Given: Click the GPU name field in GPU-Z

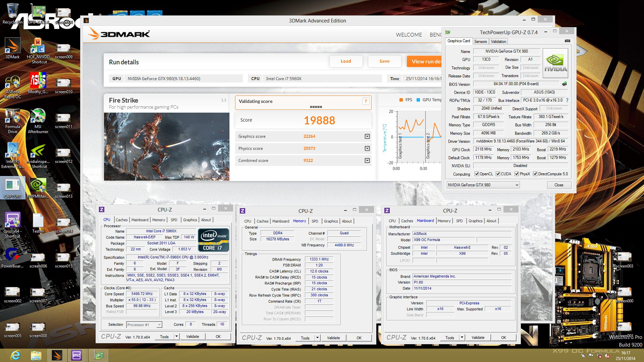Looking at the screenshot, I should [x=506, y=51].
